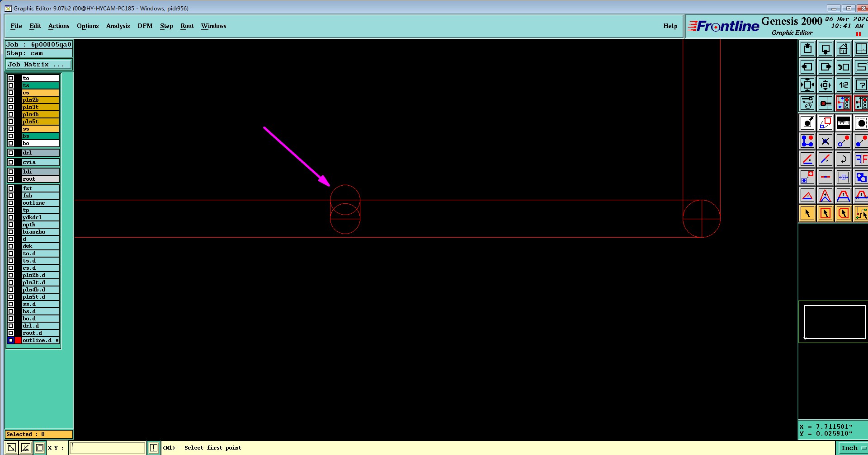Viewport: 868px width, 455px height.
Task: Click the ruler measure tool icon
Action: (x=844, y=122)
